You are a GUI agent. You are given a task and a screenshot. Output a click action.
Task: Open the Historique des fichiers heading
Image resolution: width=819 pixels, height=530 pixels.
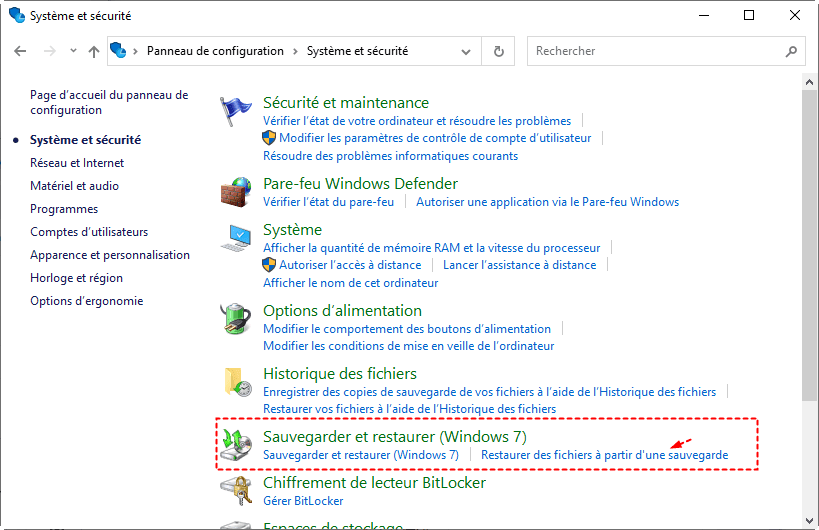(x=340, y=373)
